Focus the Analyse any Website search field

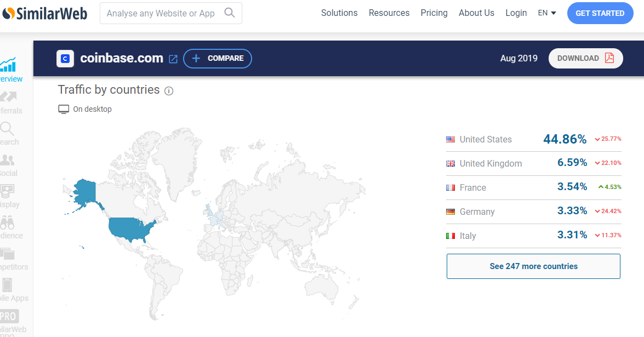[171, 13]
